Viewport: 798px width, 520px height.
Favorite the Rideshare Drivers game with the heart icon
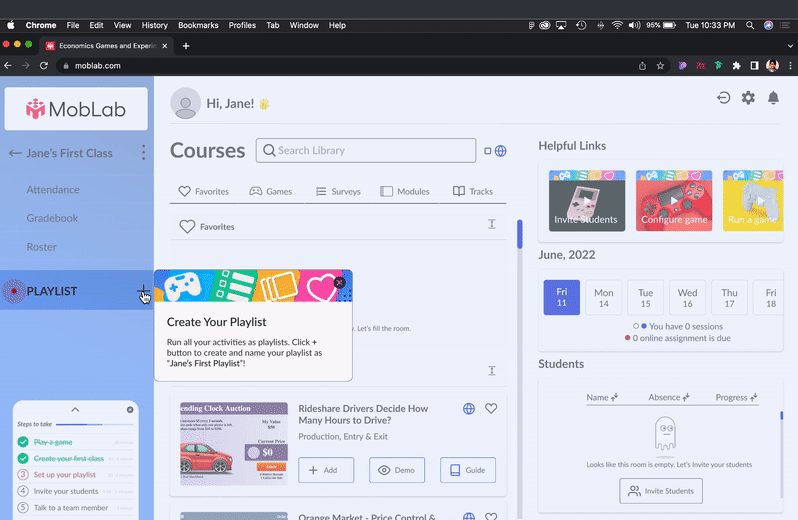491,409
